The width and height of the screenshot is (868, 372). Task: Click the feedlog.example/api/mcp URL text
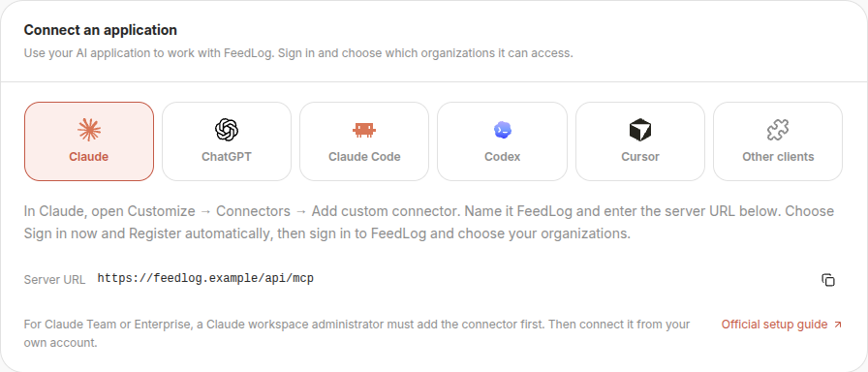pyautogui.click(x=205, y=278)
